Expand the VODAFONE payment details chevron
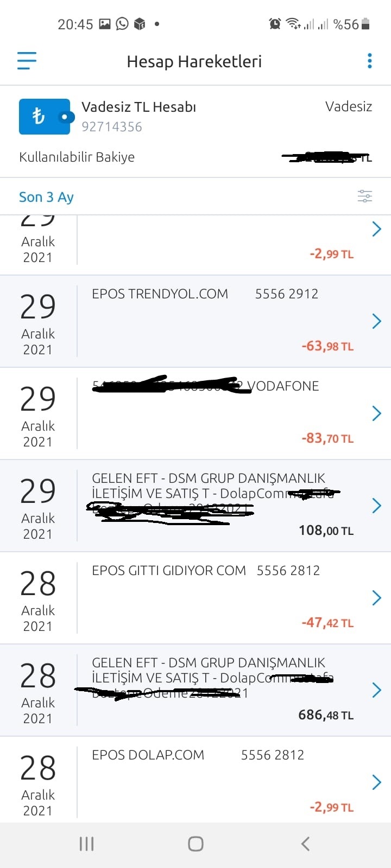This screenshot has height=868, width=391. (376, 413)
